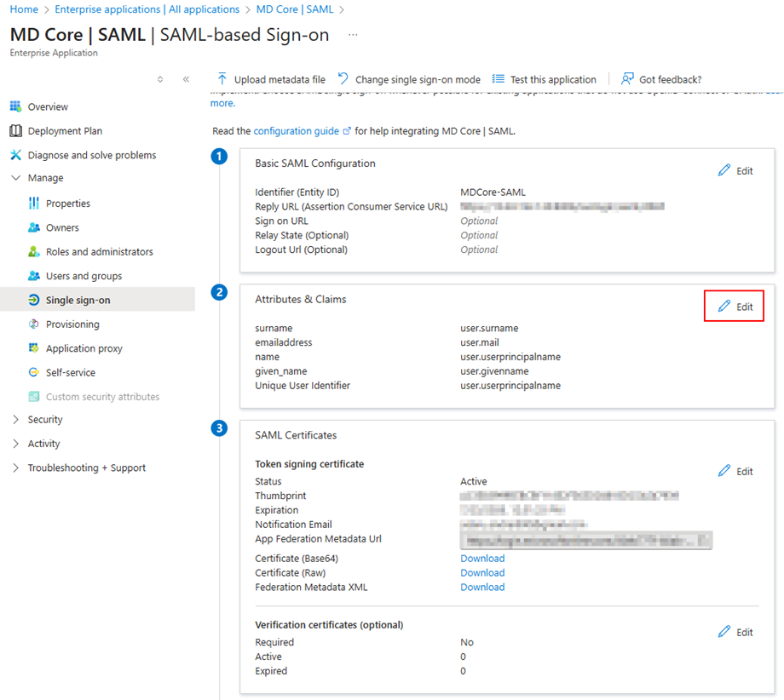Download Certificate (Base64)

click(482, 558)
